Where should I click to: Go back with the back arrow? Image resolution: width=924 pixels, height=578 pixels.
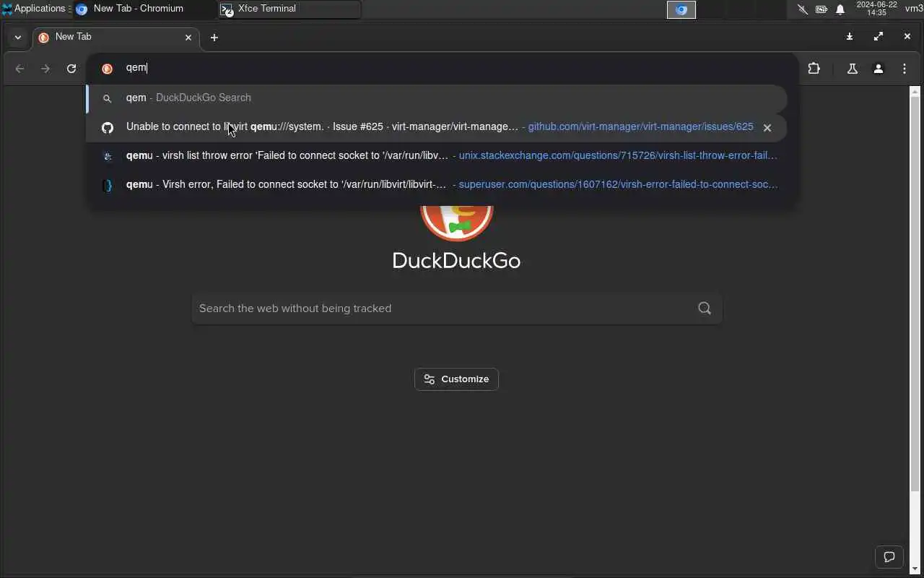(x=19, y=69)
